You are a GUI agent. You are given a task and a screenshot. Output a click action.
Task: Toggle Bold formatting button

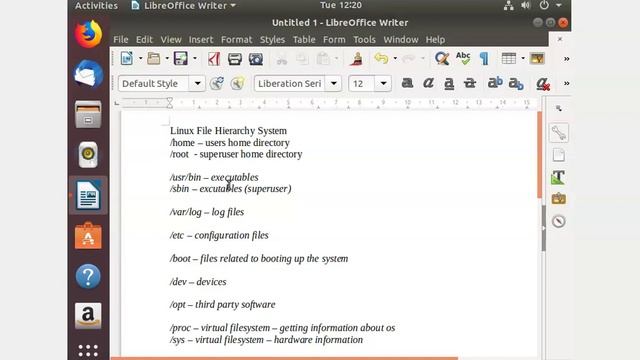pos(407,83)
